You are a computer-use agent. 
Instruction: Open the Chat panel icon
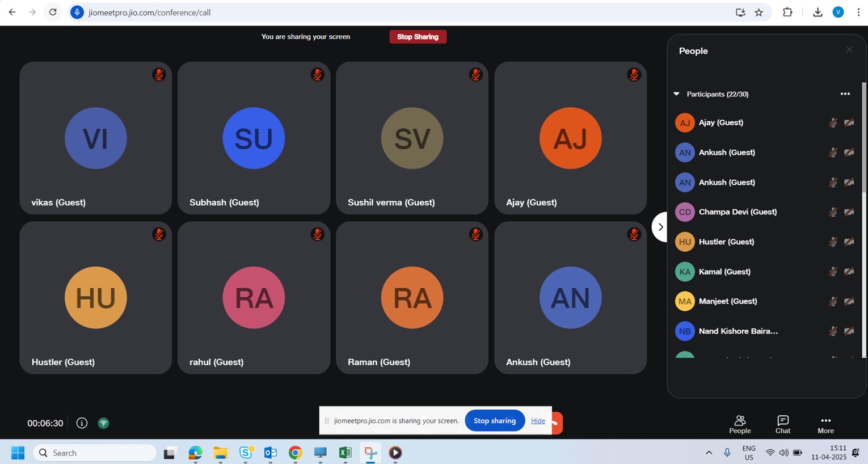point(782,424)
